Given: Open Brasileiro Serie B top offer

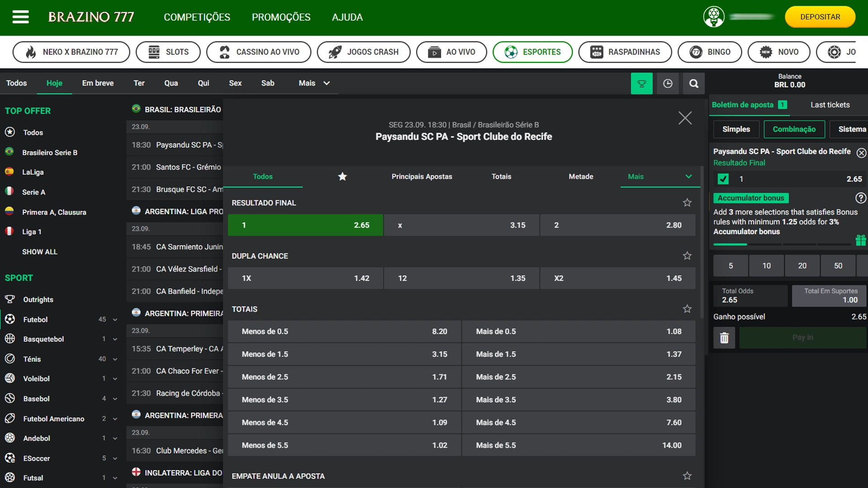Looking at the screenshot, I should point(50,152).
